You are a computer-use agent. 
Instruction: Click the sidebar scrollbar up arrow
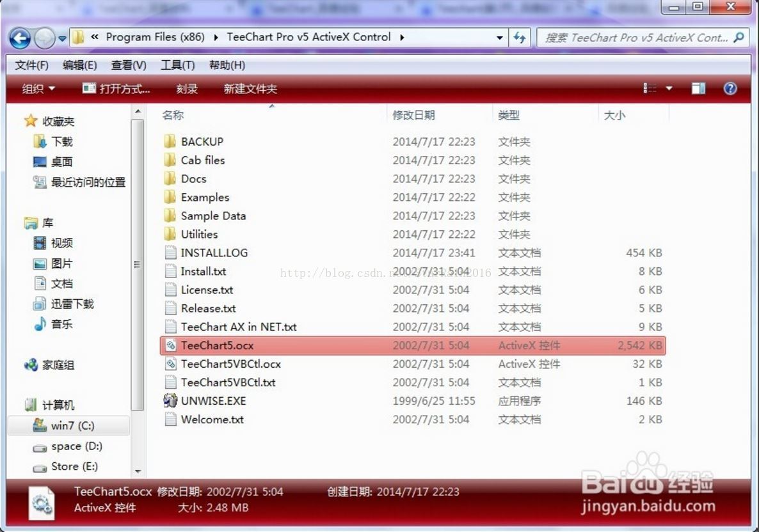tap(138, 112)
